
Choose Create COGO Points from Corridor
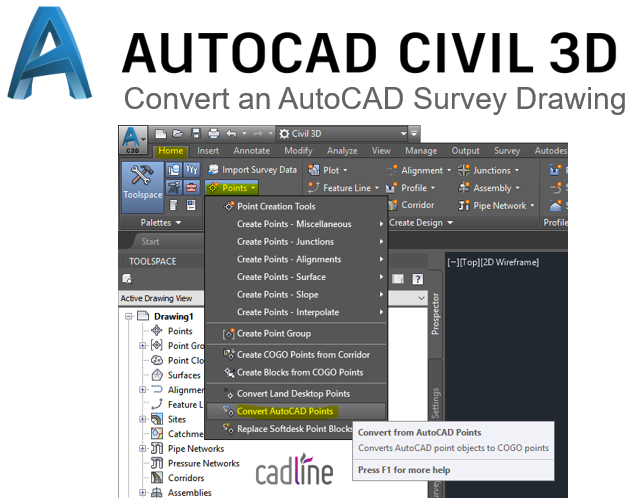[296, 355]
